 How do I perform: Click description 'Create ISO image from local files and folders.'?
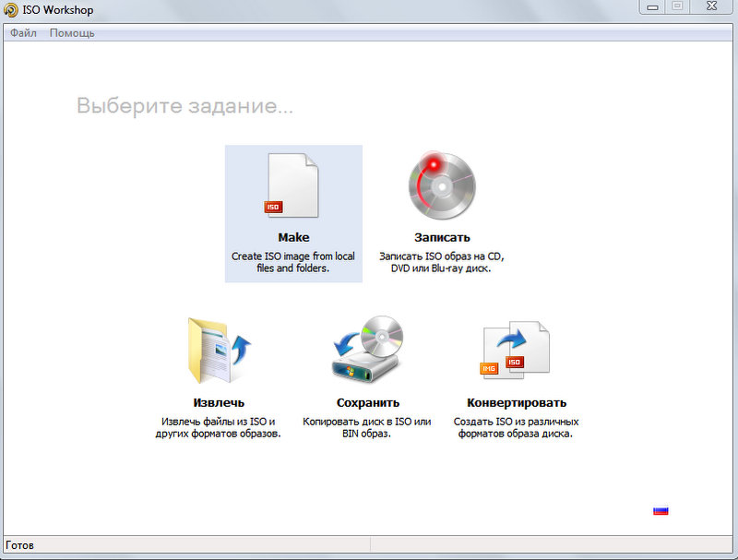click(x=292, y=262)
